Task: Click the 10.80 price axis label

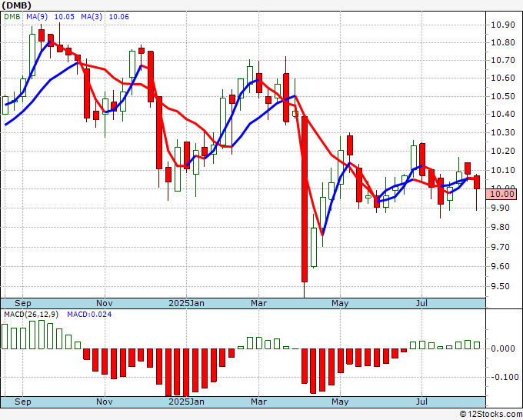Action: [503, 43]
